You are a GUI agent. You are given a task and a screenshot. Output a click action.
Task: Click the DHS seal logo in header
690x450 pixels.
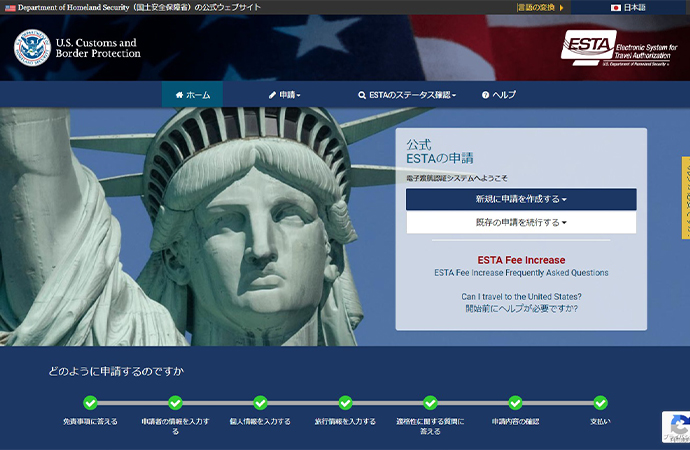33,48
